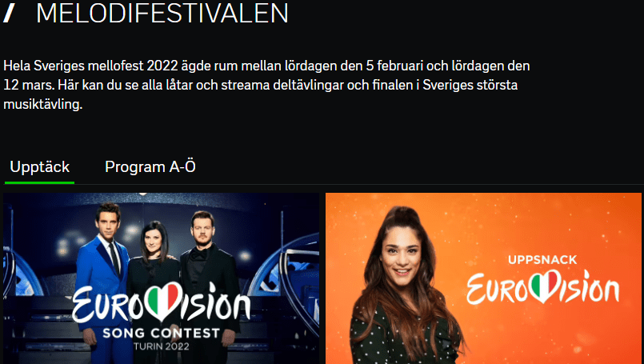Open the Upptäck tab

point(39,166)
